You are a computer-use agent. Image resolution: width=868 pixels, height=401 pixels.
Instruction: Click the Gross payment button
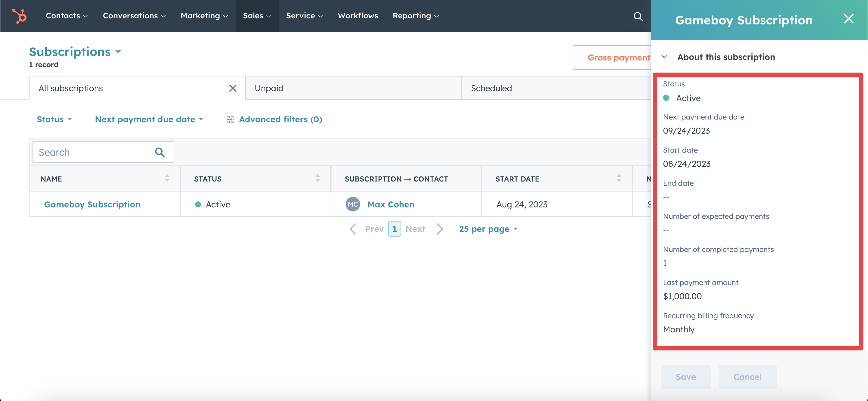click(619, 57)
